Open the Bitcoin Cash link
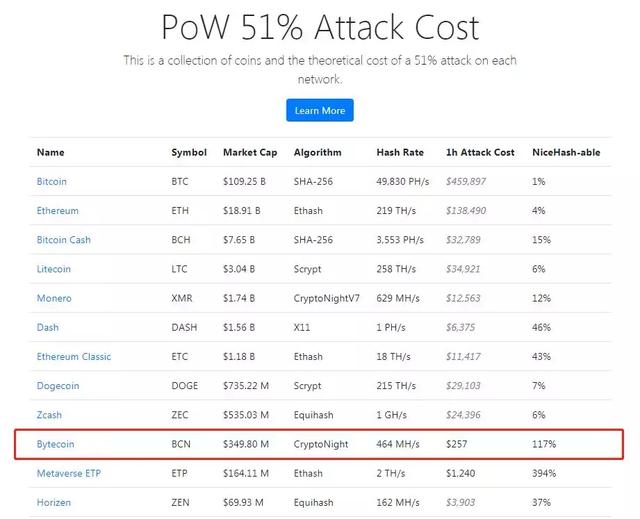This screenshot has height=519, width=640. pos(64,240)
